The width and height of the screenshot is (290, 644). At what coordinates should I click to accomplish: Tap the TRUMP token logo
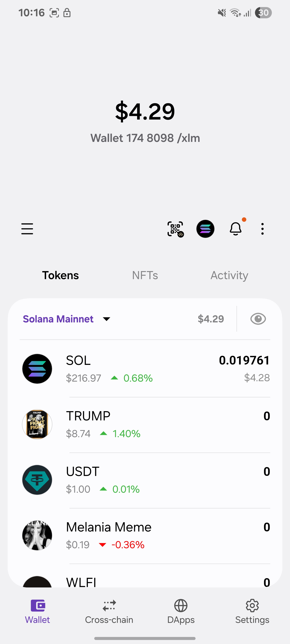(37, 424)
